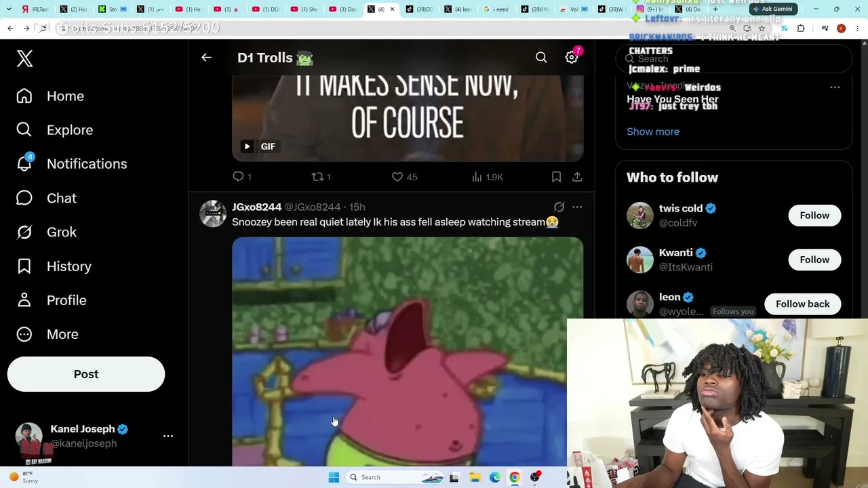Open the Explore page
The height and width of the screenshot is (488, 868).
click(54, 130)
